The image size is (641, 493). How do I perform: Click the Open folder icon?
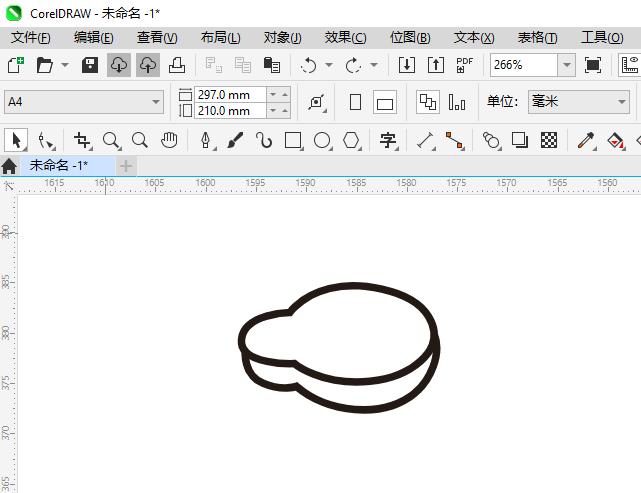coord(45,65)
